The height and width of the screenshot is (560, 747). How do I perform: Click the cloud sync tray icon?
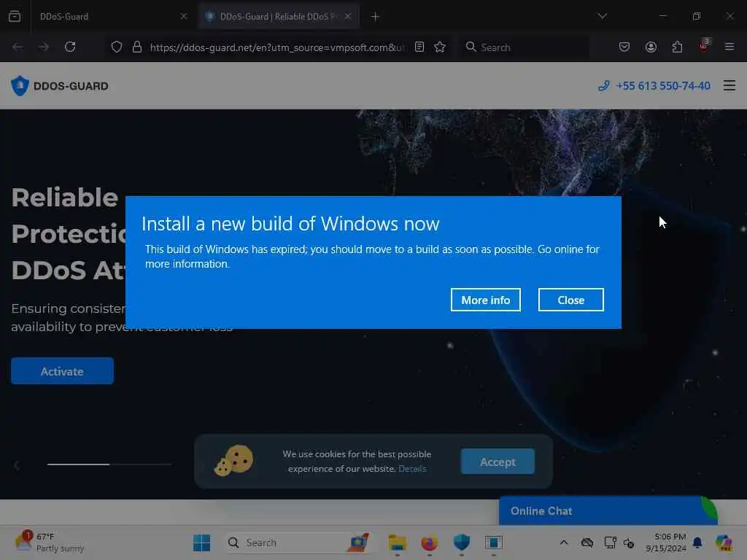tap(587, 542)
